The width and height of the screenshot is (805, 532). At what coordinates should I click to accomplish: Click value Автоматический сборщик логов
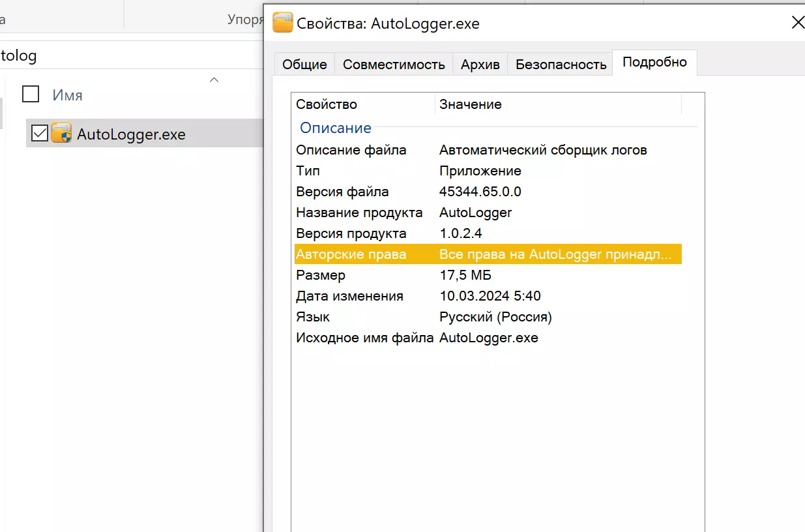point(543,150)
